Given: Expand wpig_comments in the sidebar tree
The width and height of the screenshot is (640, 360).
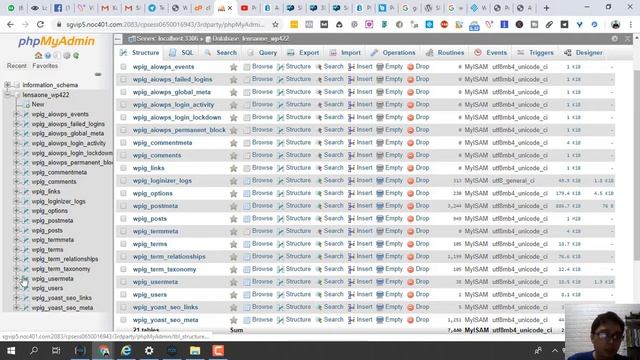Looking at the screenshot, I should click(17, 182).
